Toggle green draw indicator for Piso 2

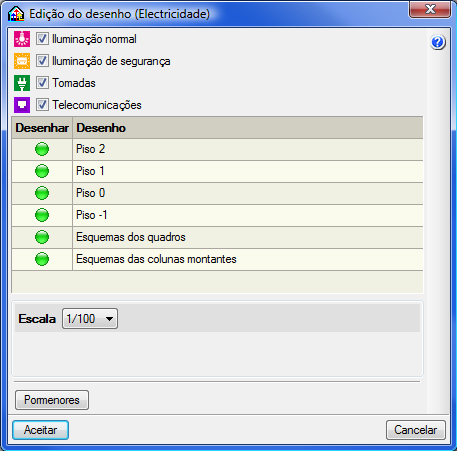tap(42, 149)
